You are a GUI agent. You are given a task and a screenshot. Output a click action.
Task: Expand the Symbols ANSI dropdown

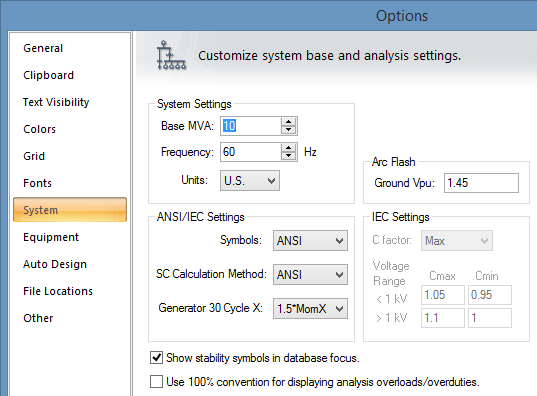(x=310, y=240)
